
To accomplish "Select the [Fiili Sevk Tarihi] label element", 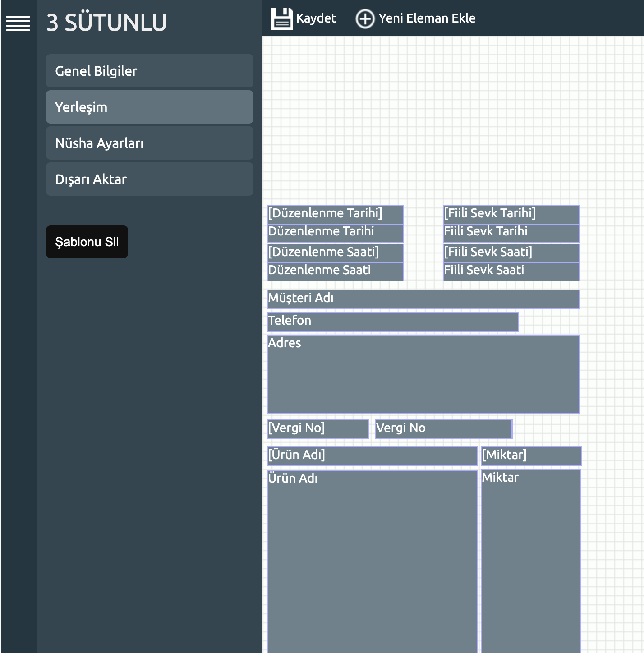I will (x=511, y=214).
